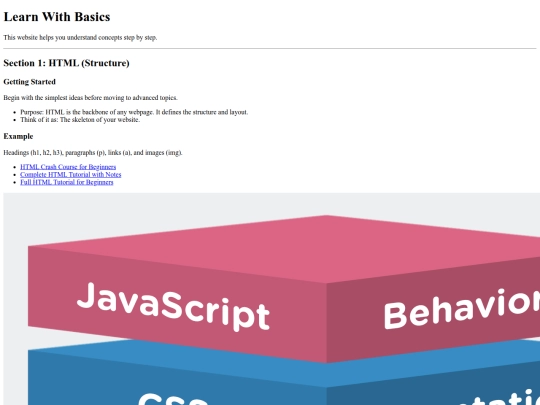Open the HTML Crash Course for Beginners link
540x405 pixels.
pos(68,167)
